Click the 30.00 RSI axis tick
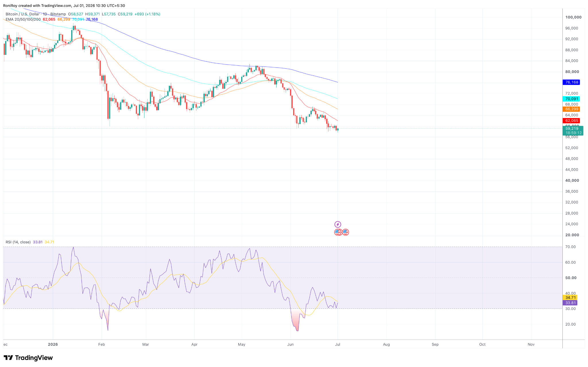The height and width of the screenshot is (367, 588). pyautogui.click(x=571, y=309)
